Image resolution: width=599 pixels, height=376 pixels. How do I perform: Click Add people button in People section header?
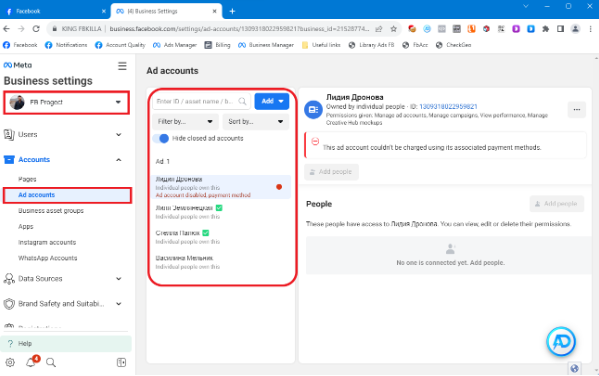click(557, 204)
